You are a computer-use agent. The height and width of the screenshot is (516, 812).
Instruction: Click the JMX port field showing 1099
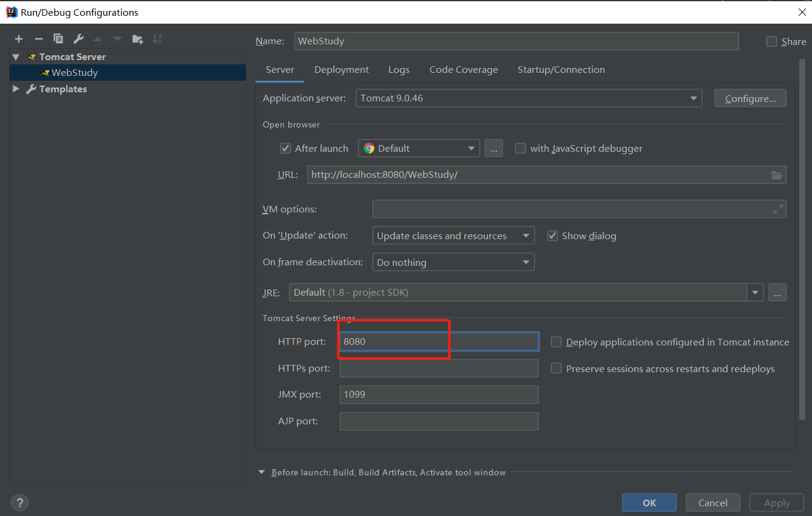439,395
